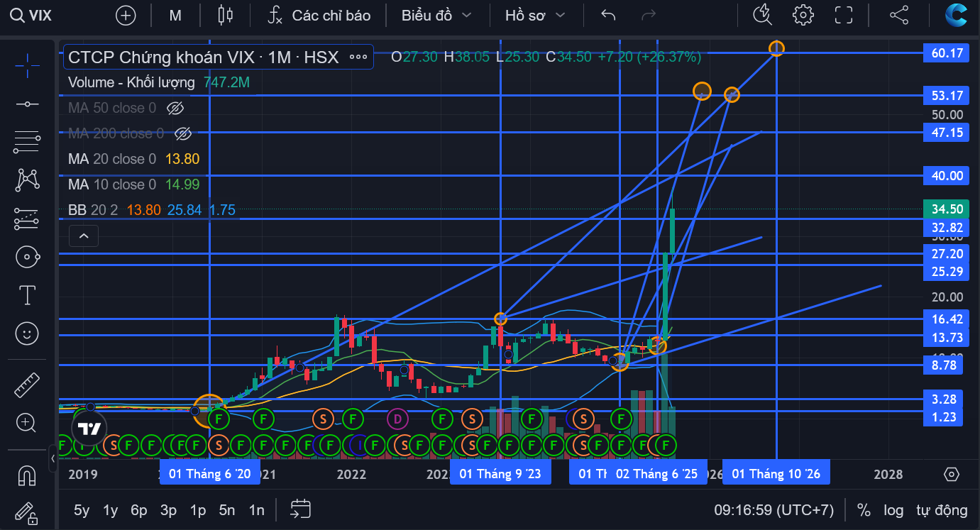980x530 pixels.
Task: Change the M timeframe interval
Action: [x=175, y=15]
